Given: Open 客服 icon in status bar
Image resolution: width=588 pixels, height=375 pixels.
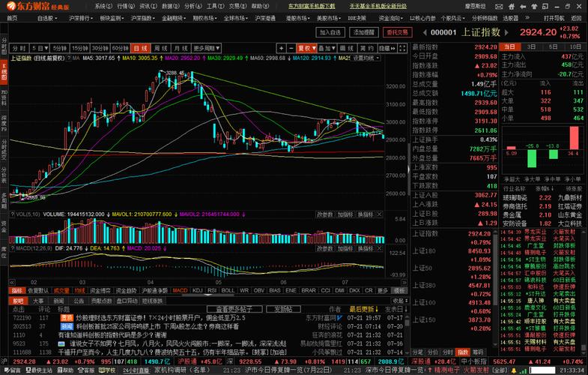Looking at the screenshot, I should [86, 370].
